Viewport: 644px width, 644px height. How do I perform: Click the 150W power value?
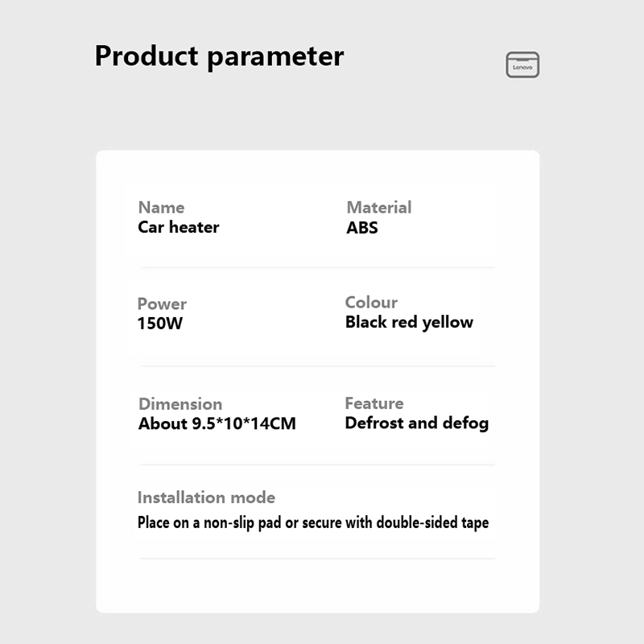[x=161, y=324]
